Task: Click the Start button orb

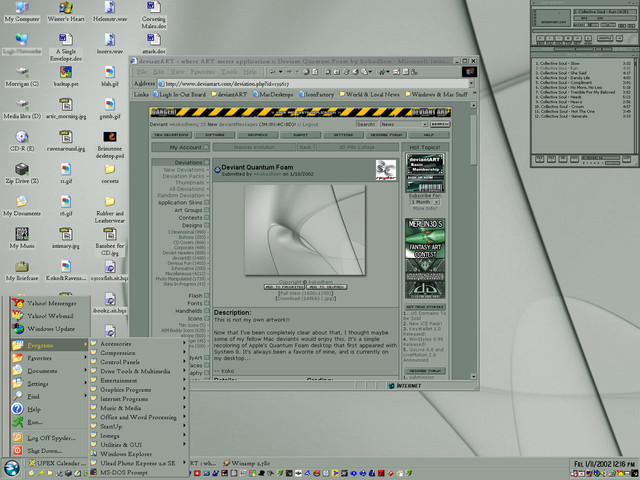Action: coord(11,466)
